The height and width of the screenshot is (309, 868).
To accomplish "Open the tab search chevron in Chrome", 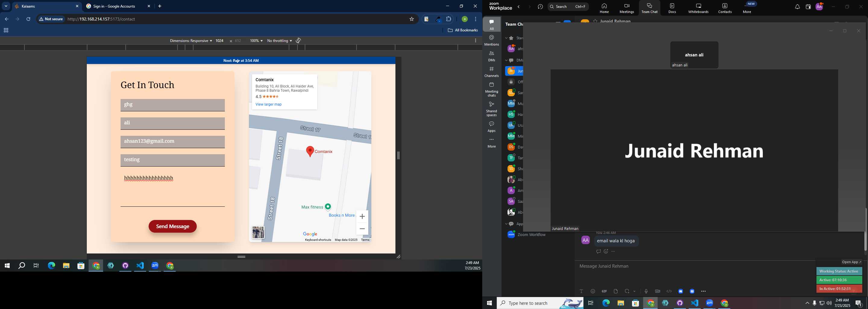I will tap(6, 6).
